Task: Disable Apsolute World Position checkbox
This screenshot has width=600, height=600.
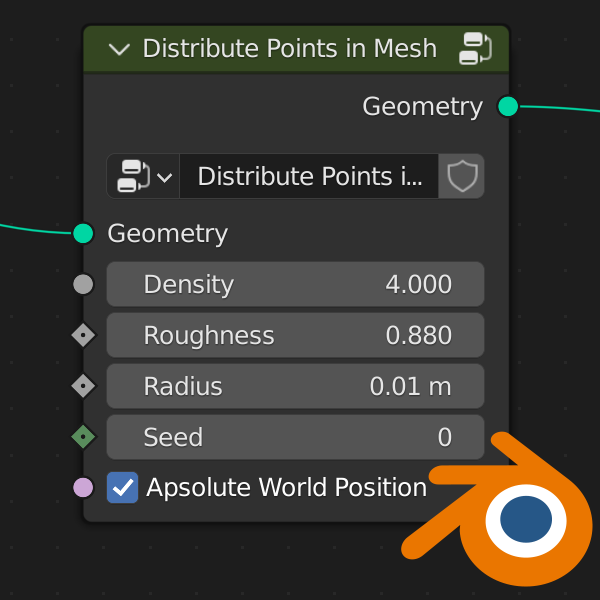Action: click(122, 488)
